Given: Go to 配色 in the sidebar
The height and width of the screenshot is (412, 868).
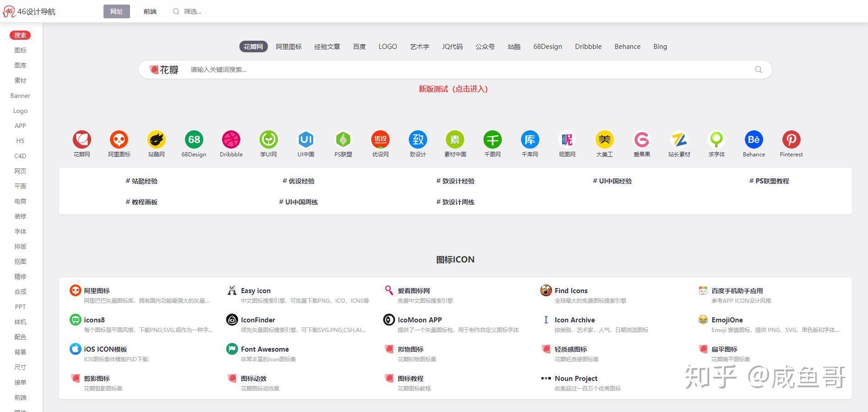Looking at the screenshot, I should 21,337.
